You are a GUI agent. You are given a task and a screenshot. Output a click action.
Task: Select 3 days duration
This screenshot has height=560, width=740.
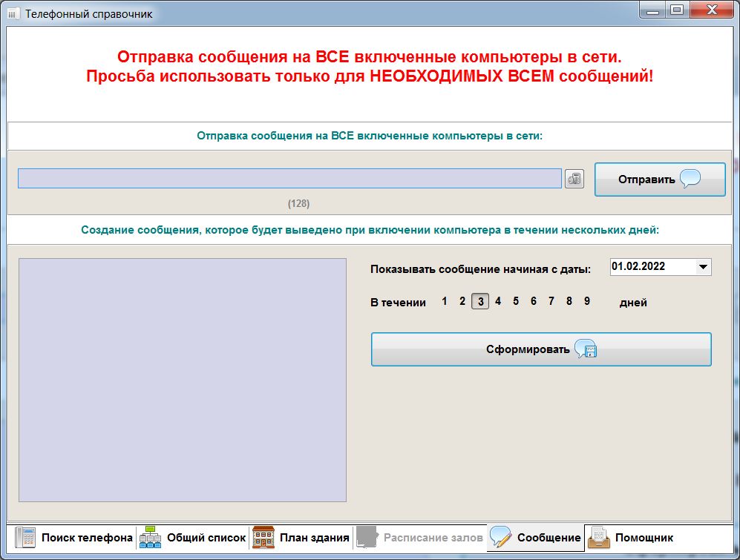tap(480, 301)
